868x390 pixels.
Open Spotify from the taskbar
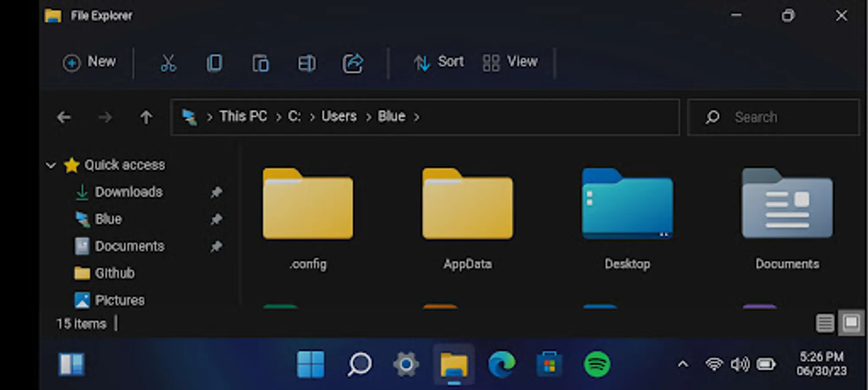pos(597,364)
